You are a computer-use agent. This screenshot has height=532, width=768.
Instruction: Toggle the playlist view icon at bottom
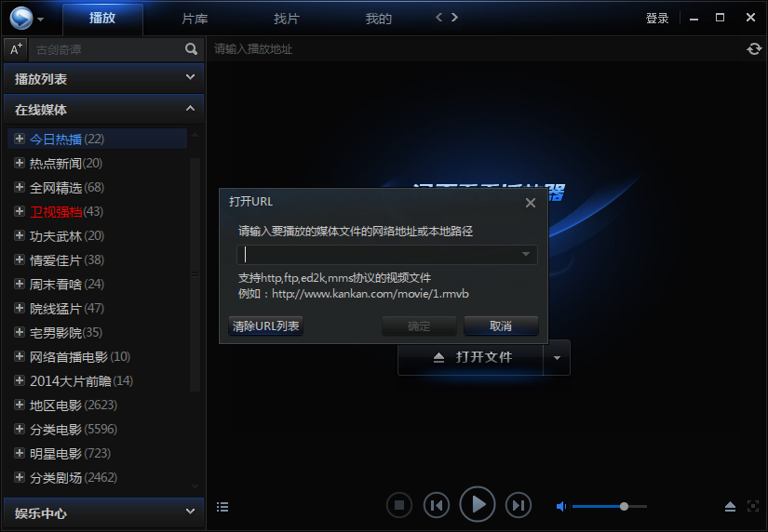(222, 507)
